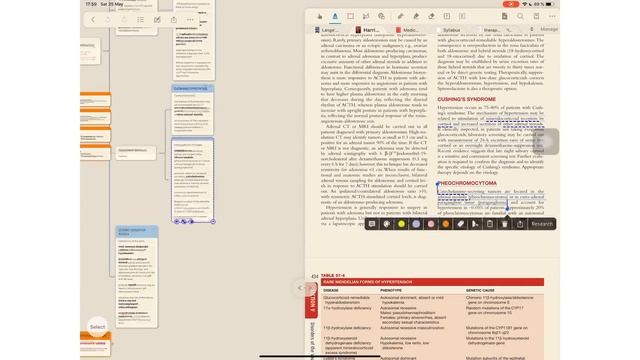
Task: Click the red recording indicator in status bar
Action: [511, 4]
